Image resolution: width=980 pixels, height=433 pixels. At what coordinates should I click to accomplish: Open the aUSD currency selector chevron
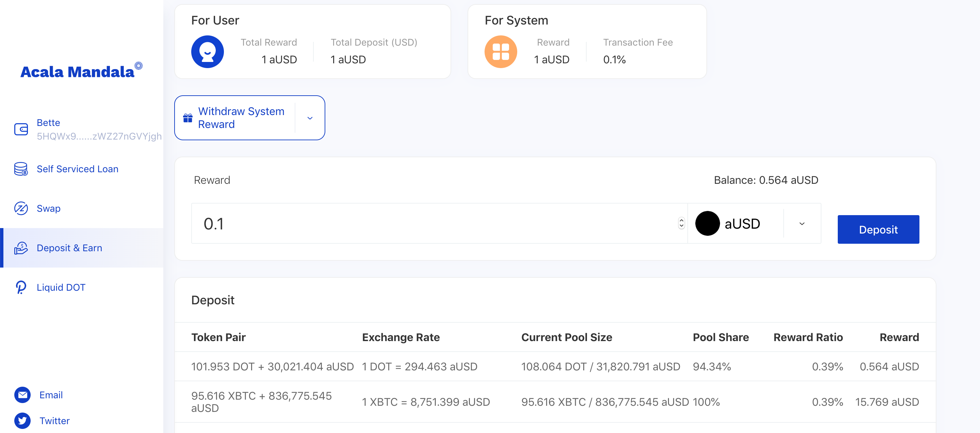coord(802,224)
